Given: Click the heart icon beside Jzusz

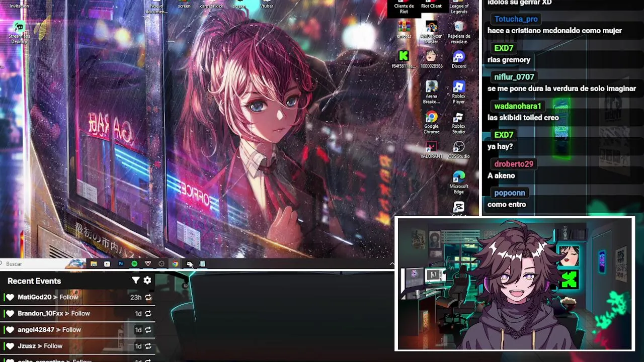Looking at the screenshot, I should point(10,346).
